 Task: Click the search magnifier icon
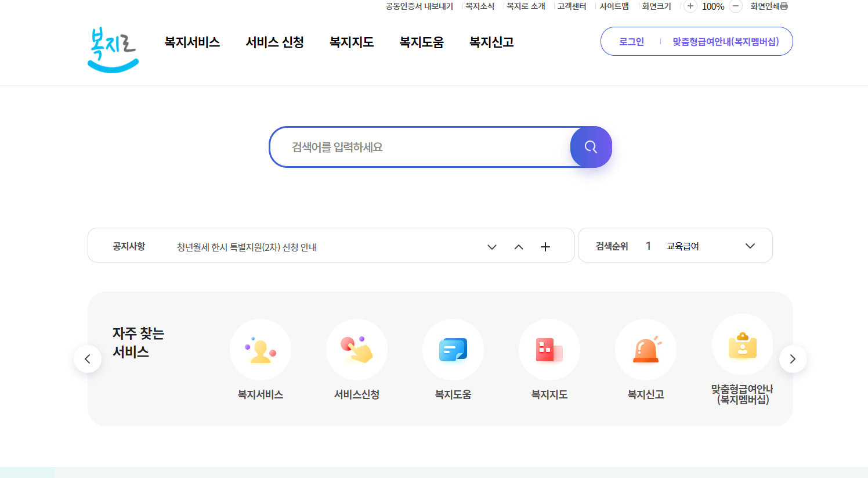591,147
